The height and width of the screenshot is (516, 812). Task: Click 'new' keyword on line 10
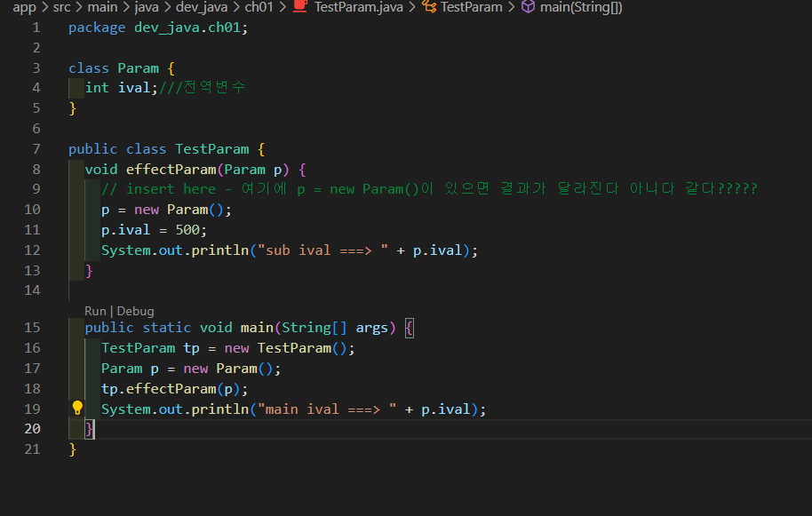click(x=147, y=210)
